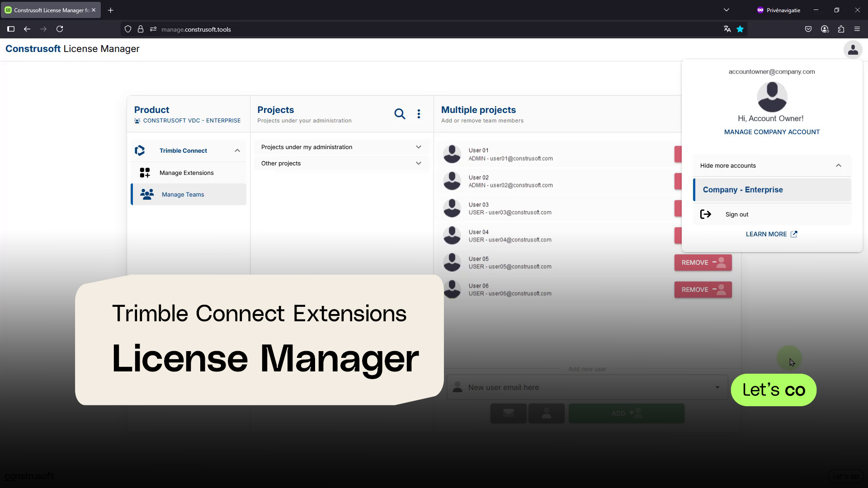Click MANAGE COMPANY ACCOUNT link
Image resolution: width=868 pixels, height=488 pixels.
772,132
